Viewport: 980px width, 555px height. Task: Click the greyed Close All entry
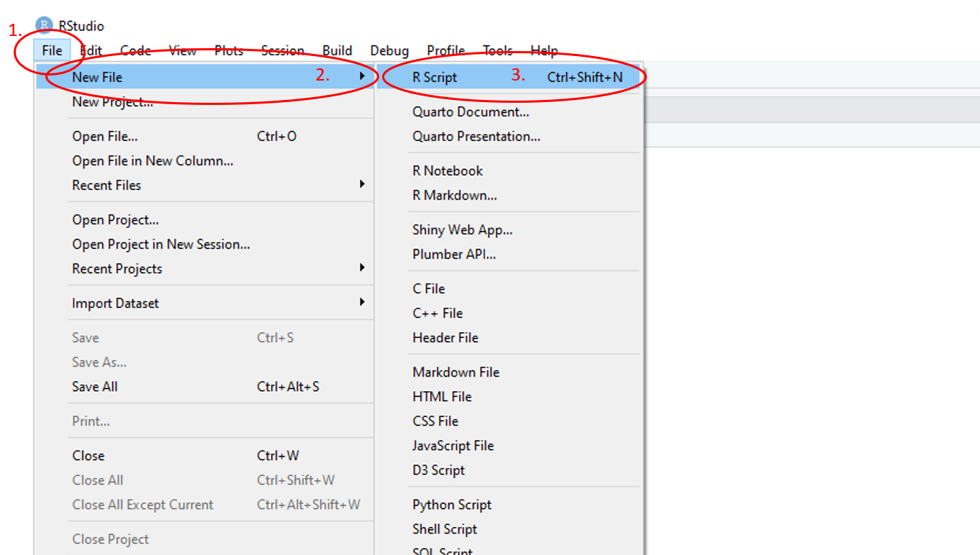(x=205, y=480)
